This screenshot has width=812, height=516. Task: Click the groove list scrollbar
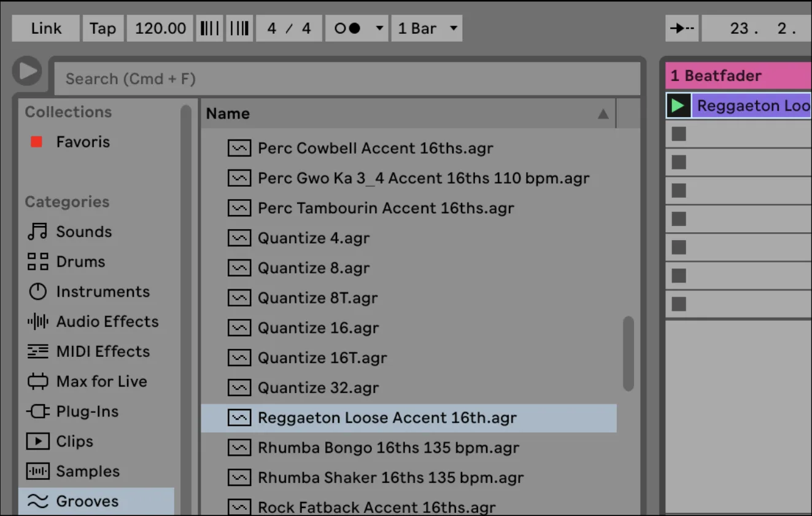[628, 354]
